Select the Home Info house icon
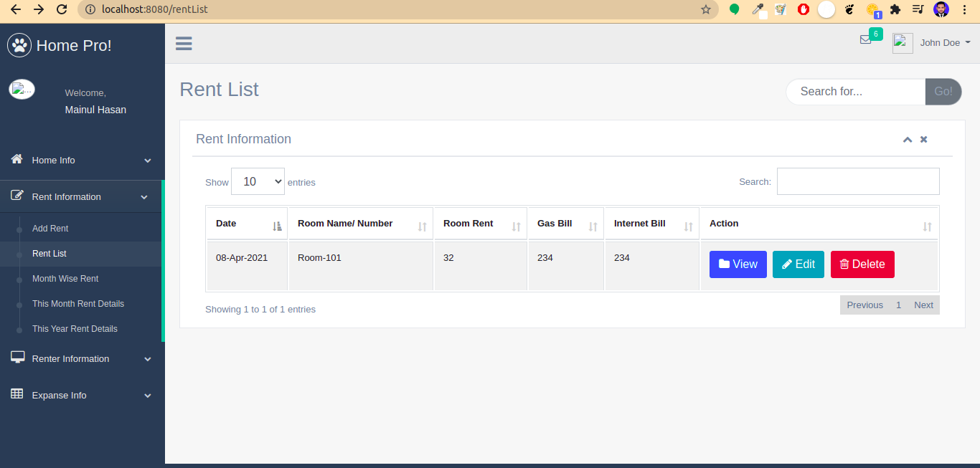This screenshot has width=980, height=468. pyautogui.click(x=16, y=160)
